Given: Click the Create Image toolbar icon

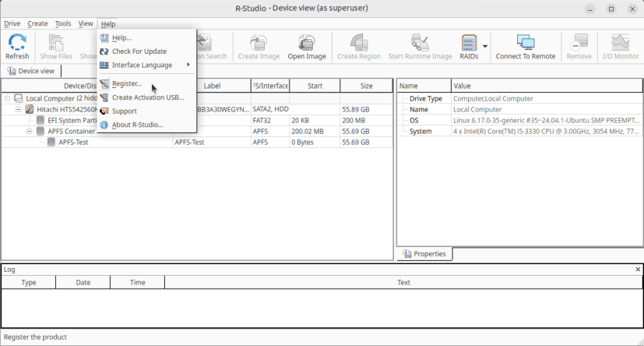Looking at the screenshot, I should point(259,42).
